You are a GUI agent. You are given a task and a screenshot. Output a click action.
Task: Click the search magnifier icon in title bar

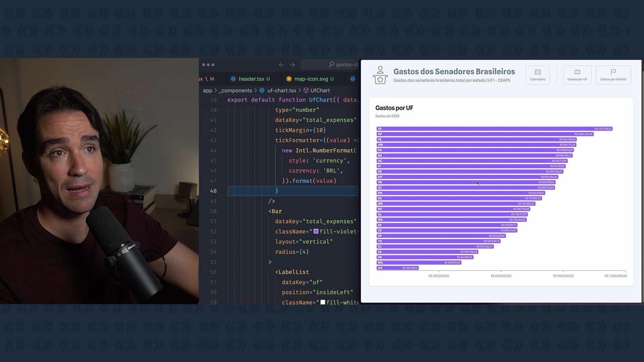[331, 64]
